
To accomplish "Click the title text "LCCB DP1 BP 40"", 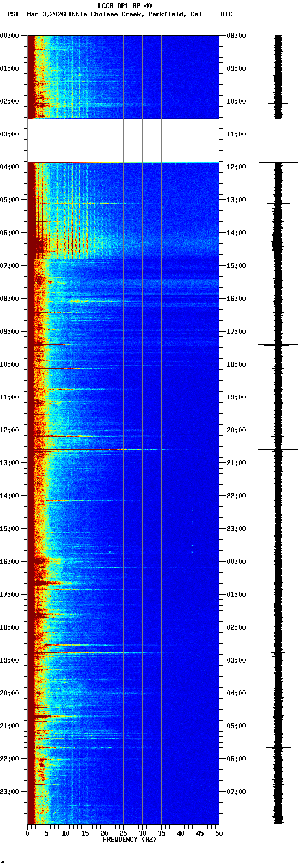I will tap(125, 6).
